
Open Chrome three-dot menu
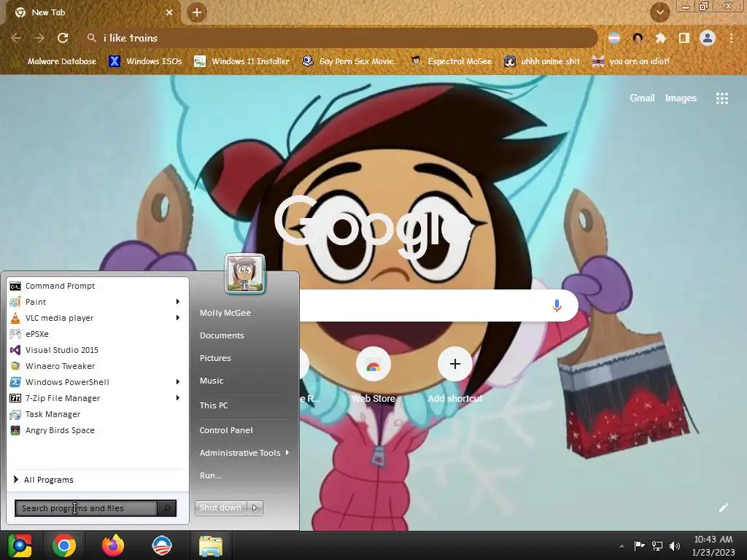pyautogui.click(x=731, y=38)
